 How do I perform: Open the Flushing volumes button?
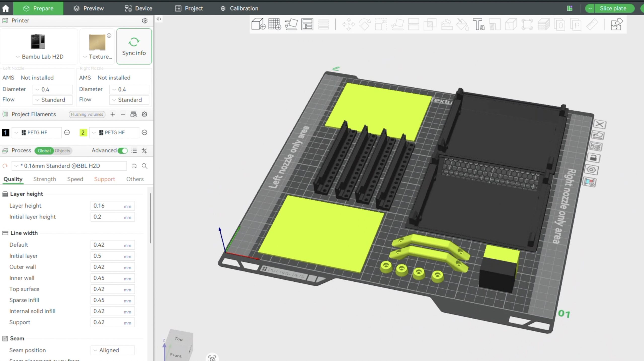[87, 114]
